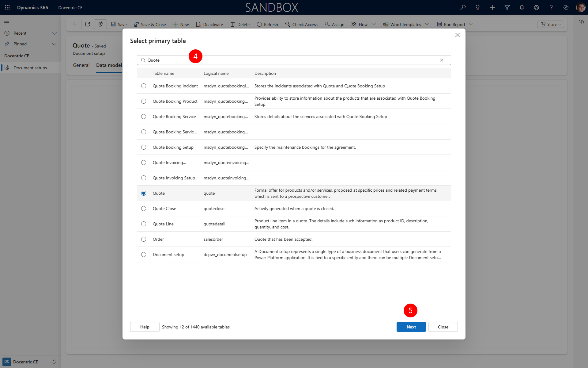
Task: Open the search magnifier in top bar
Action: [x=463, y=7]
